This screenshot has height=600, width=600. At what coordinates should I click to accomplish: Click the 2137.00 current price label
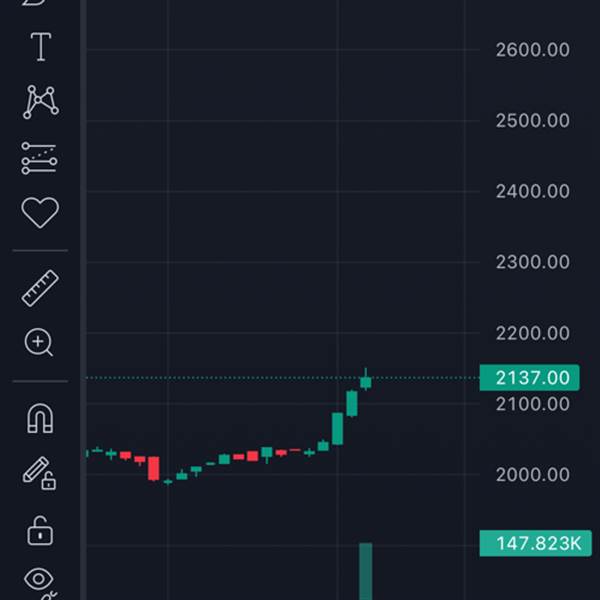coord(529,378)
